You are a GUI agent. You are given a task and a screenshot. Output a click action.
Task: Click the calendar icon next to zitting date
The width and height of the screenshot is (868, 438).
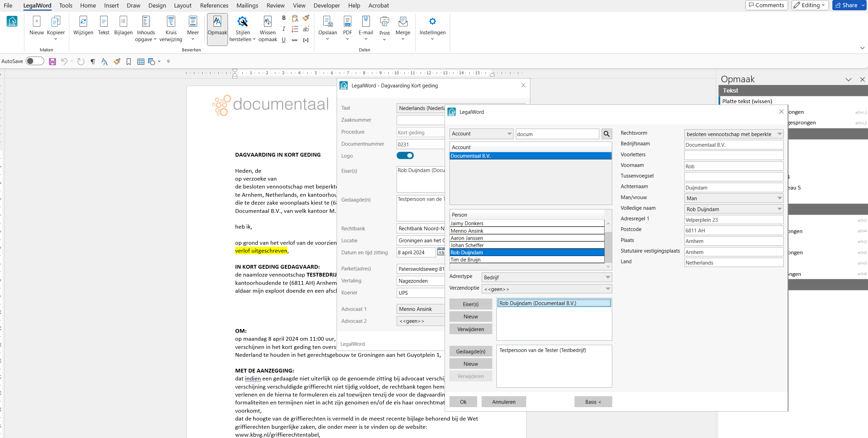441,252
